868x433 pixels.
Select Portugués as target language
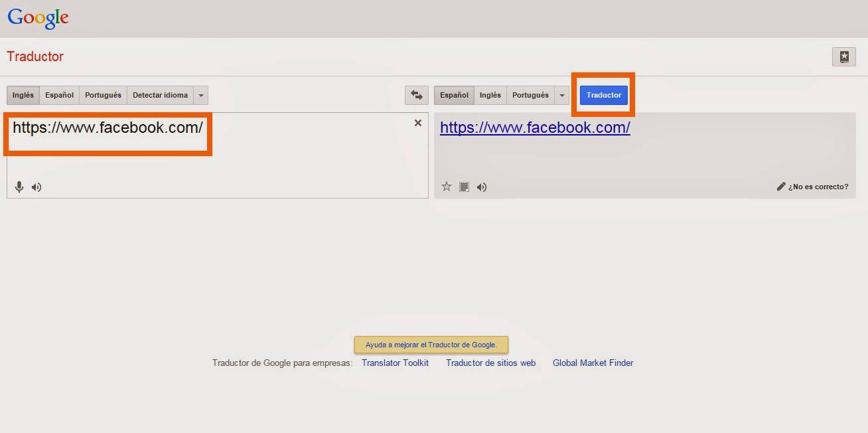coord(531,95)
